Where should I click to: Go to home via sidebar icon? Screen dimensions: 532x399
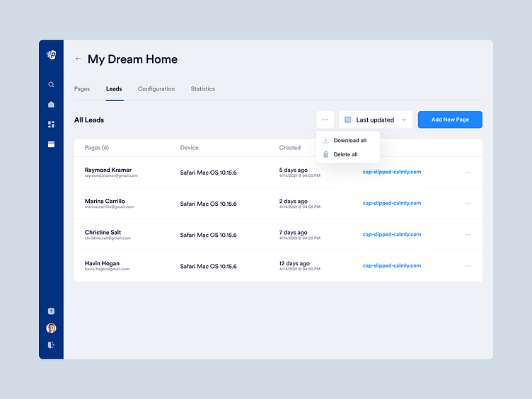pos(51,104)
